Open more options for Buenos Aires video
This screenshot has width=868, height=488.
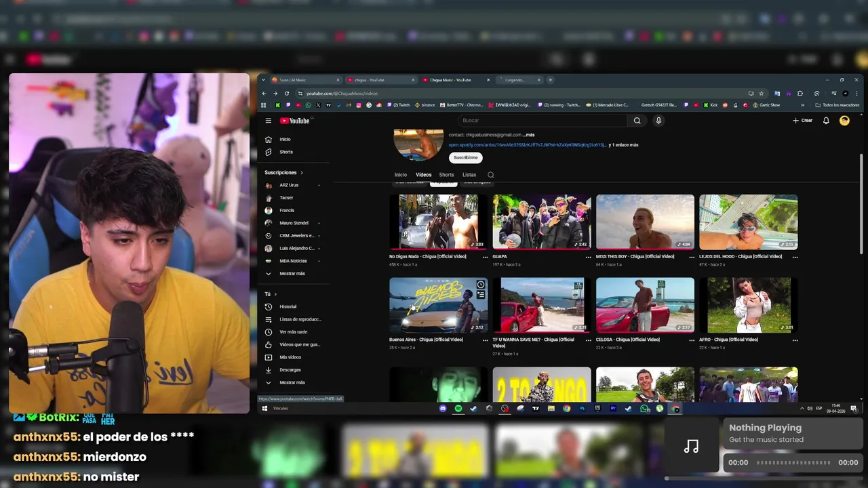[485, 340]
